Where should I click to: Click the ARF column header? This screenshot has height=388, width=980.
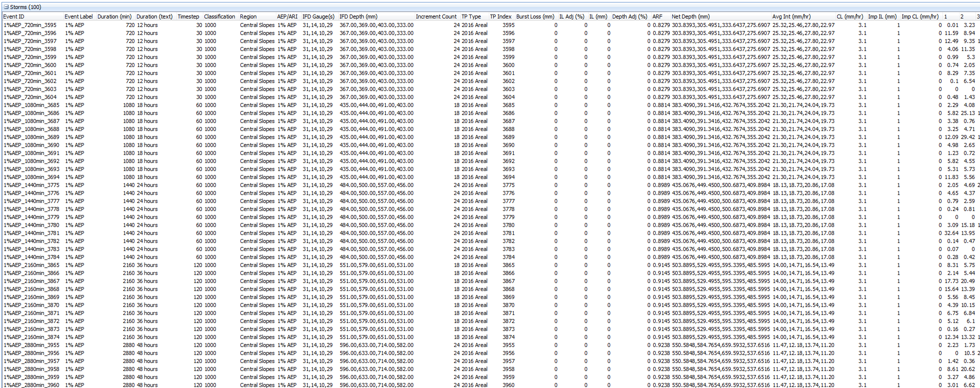coord(657,16)
